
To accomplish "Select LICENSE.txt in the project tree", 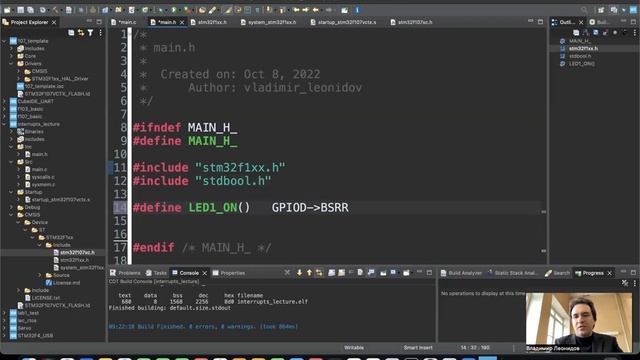I will pyautogui.click(x=46, y=298).
